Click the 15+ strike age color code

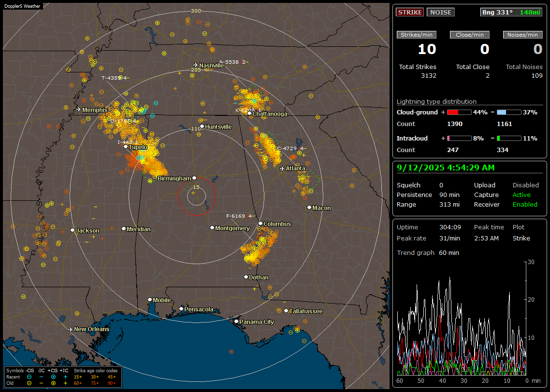[78, 377]
